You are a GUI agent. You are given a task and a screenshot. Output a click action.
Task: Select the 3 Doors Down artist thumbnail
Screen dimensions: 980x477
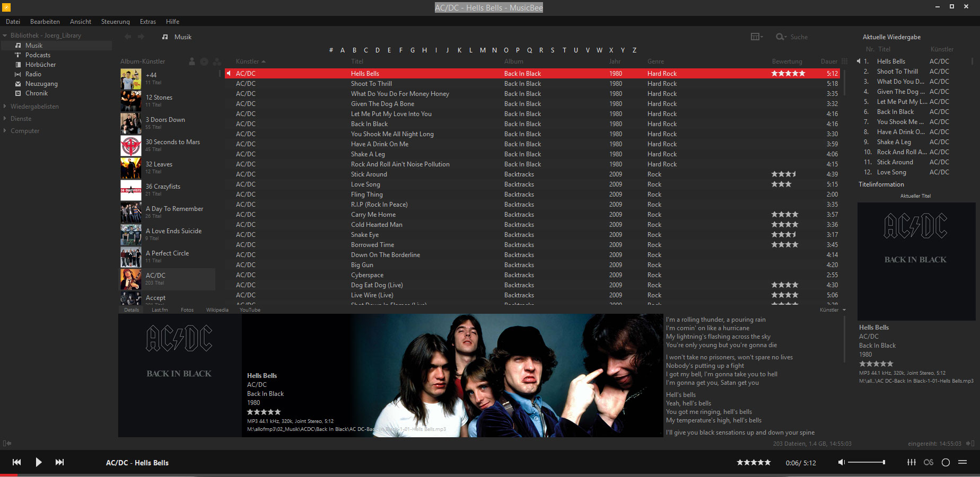(130, 123)
